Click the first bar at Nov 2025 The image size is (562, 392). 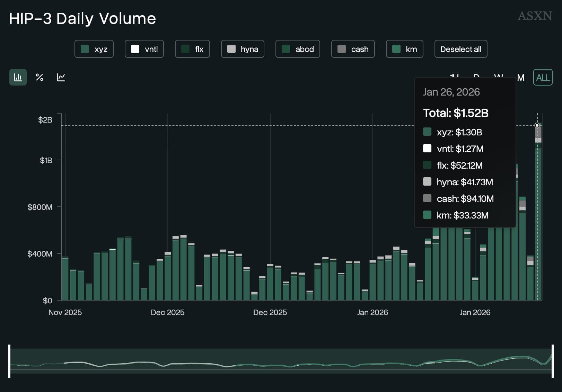tap(65, 279)
